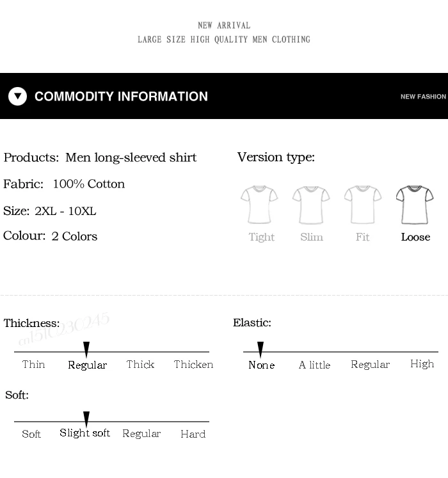Click the Regular elastic option
Viewport: 448px width, 478px height.
[x=370, y=365]
